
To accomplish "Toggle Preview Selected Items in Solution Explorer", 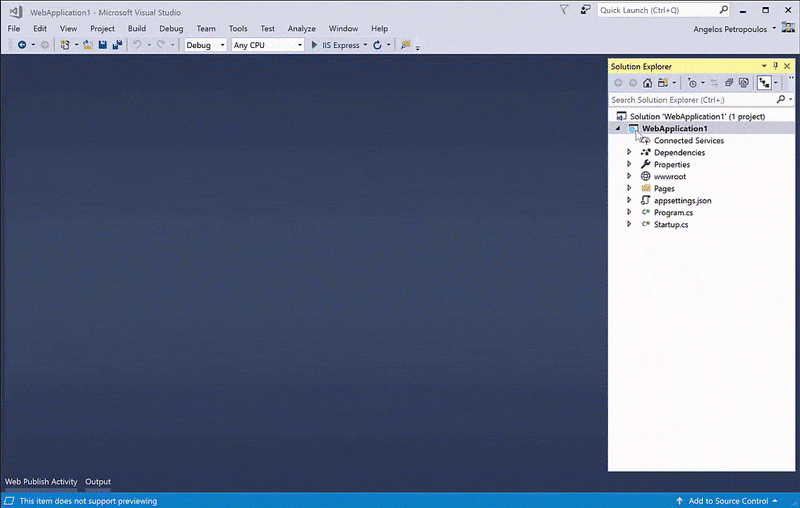I will coord(765,83).
